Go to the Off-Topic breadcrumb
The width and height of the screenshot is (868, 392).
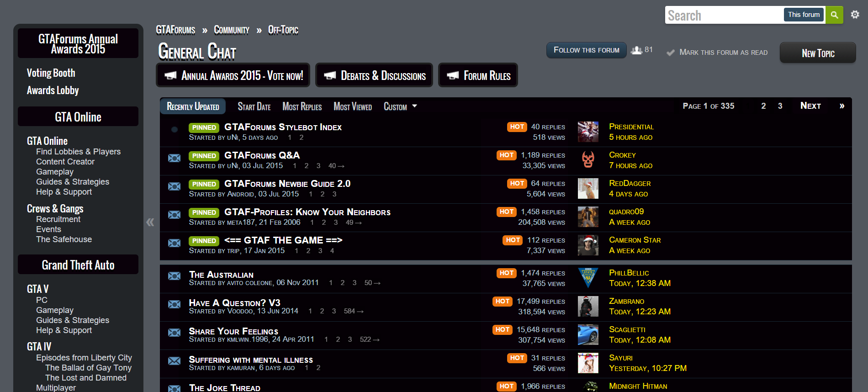click(283, 30)
